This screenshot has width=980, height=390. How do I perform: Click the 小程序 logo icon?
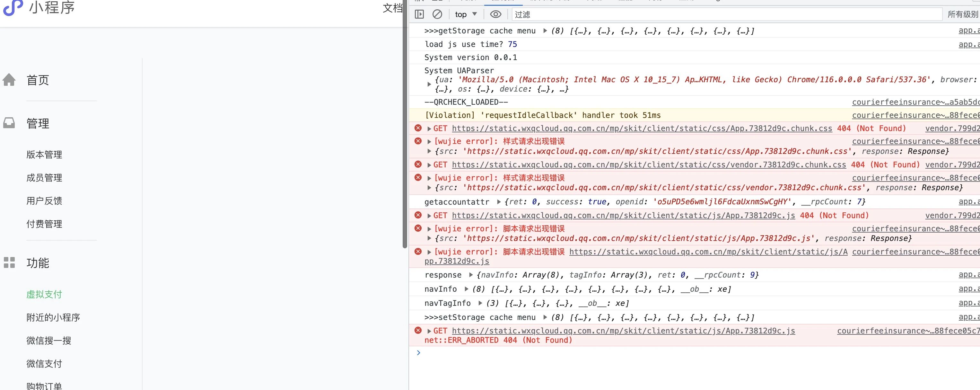coord(13,8)
